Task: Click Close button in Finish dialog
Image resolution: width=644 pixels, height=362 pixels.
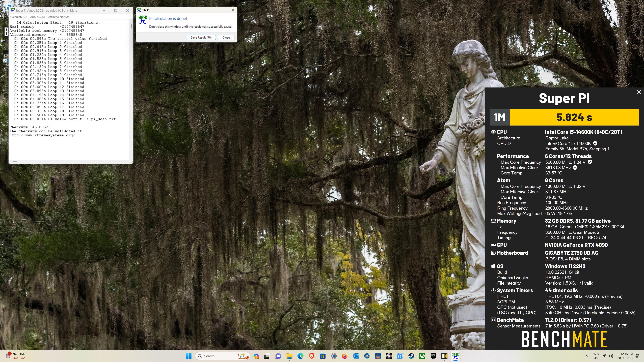Action: point(226,38)
